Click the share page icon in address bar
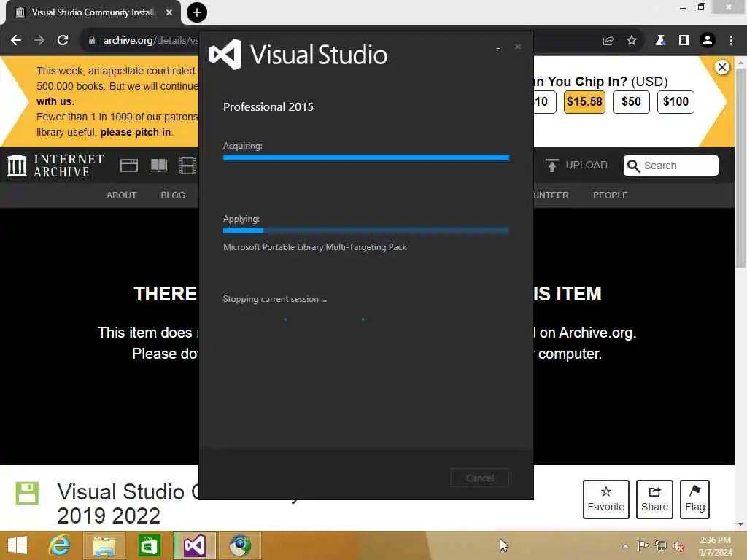 coord(608,41)
